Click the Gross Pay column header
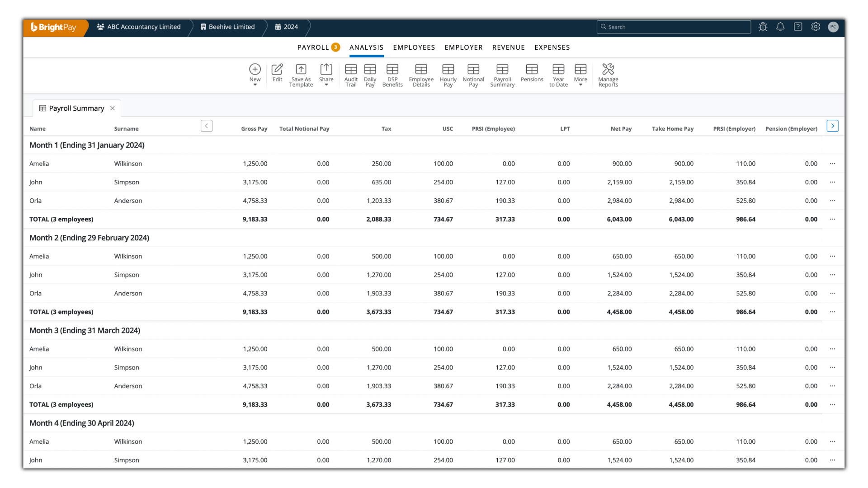The image size is (868, 488). [x=254, y=129]
